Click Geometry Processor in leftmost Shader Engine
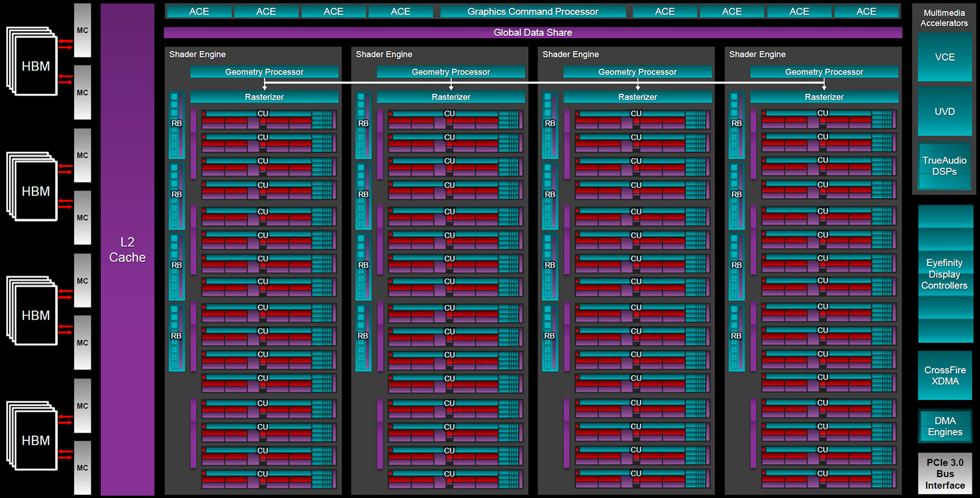980x498 pixels. 264,72
